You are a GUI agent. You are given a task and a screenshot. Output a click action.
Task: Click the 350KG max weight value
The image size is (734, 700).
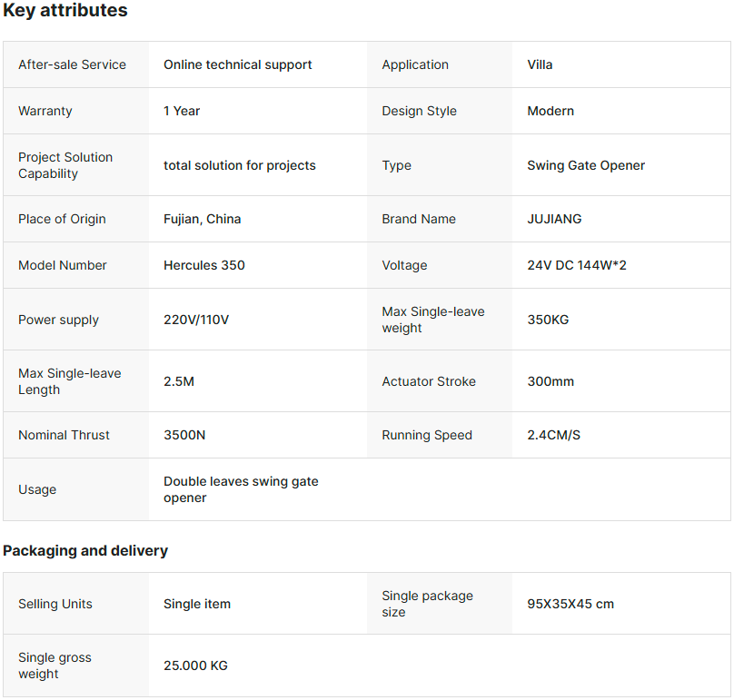(x=548, y=320)
